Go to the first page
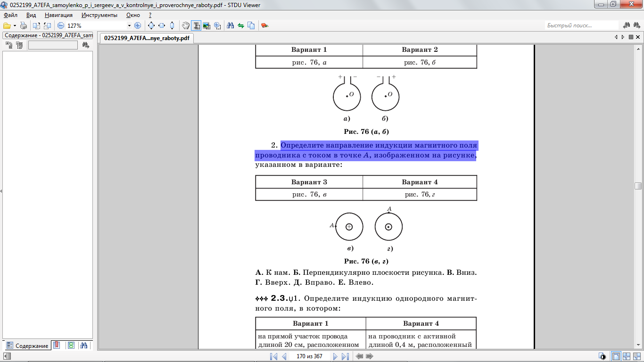The width and height of the screenshot is (644, 362). point(274,356)
